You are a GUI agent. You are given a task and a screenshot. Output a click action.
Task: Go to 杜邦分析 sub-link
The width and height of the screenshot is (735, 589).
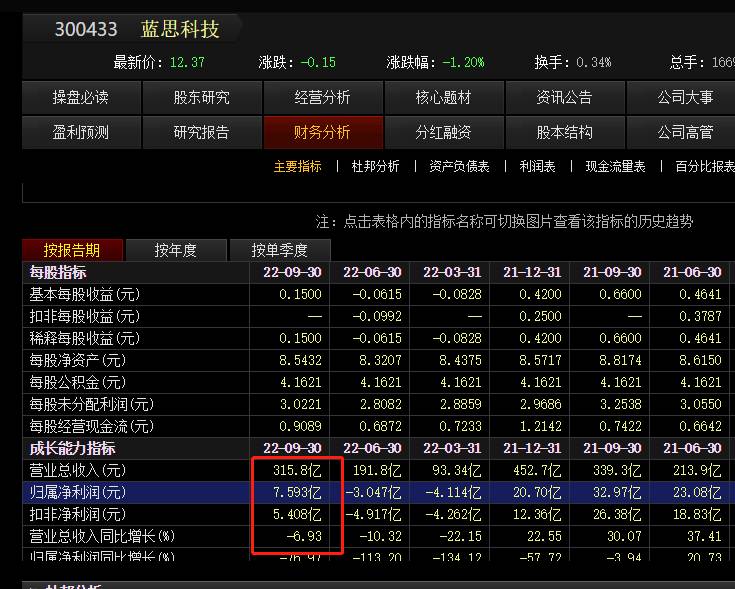click(x=375, y=166)
